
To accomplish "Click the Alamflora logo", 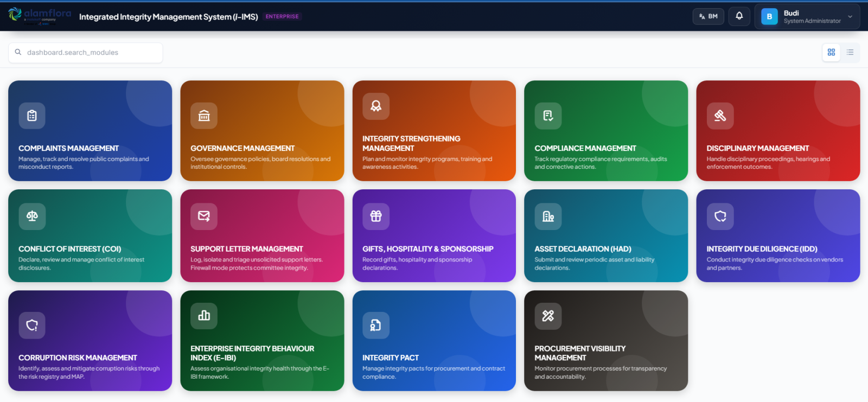I will 40,16.
